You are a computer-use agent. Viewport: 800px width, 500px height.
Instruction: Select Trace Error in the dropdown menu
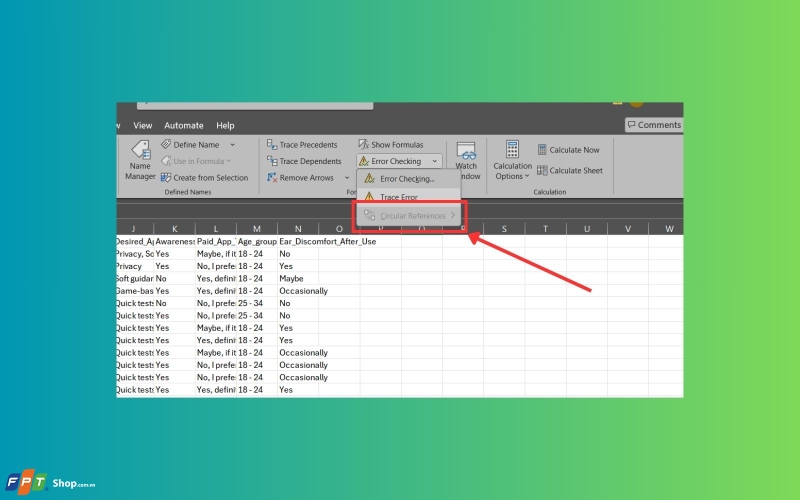pos(409,197)
